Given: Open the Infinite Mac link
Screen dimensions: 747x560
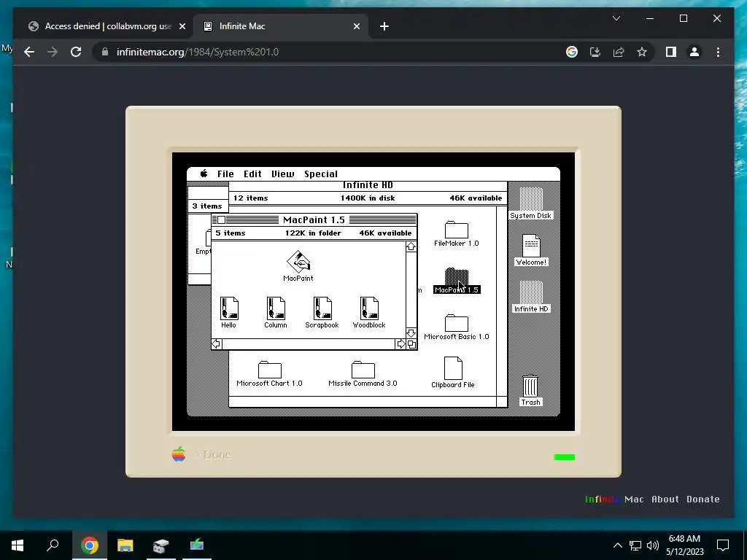Looking at the screenshot, I should coord(614,499).
